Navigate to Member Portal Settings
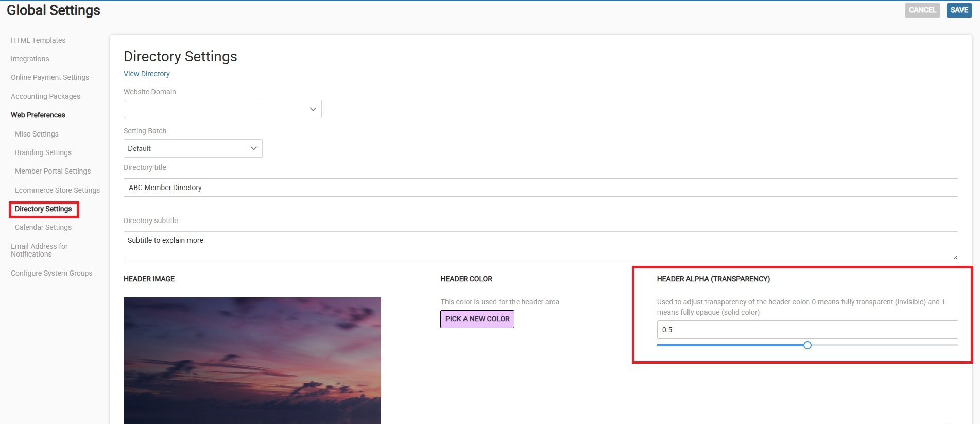Screen dimensions: 980x424 tap(53, 171)
